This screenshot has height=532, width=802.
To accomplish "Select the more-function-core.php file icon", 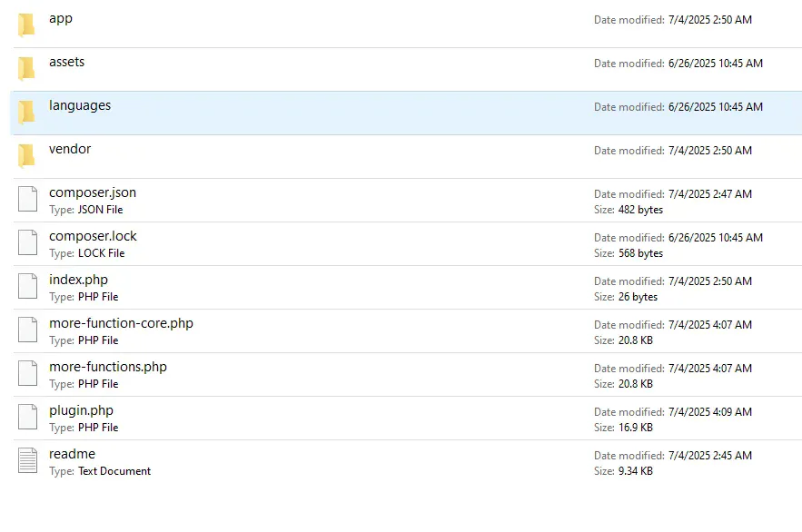I will point(28,330).
